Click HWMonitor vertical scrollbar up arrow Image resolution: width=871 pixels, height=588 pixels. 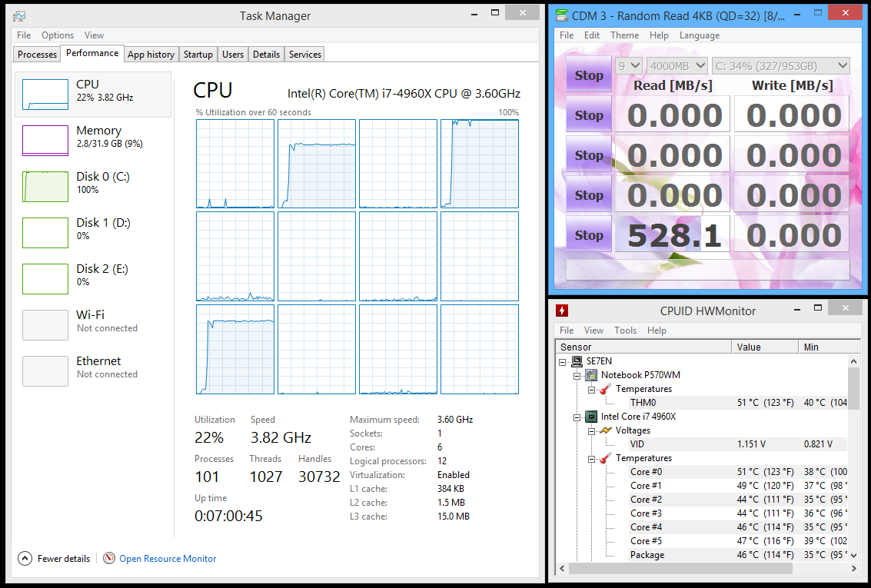[x=854, y=361]
